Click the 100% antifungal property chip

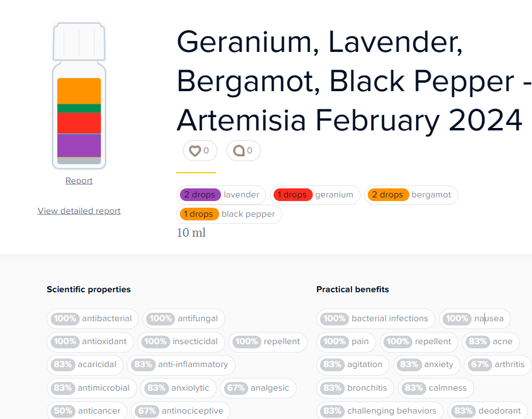tap(184, 319)
